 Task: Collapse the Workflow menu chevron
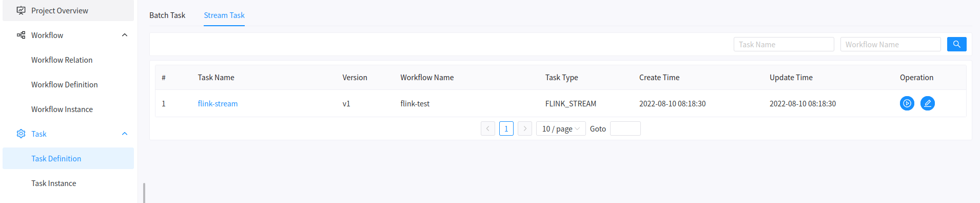(x=125, y=35)
